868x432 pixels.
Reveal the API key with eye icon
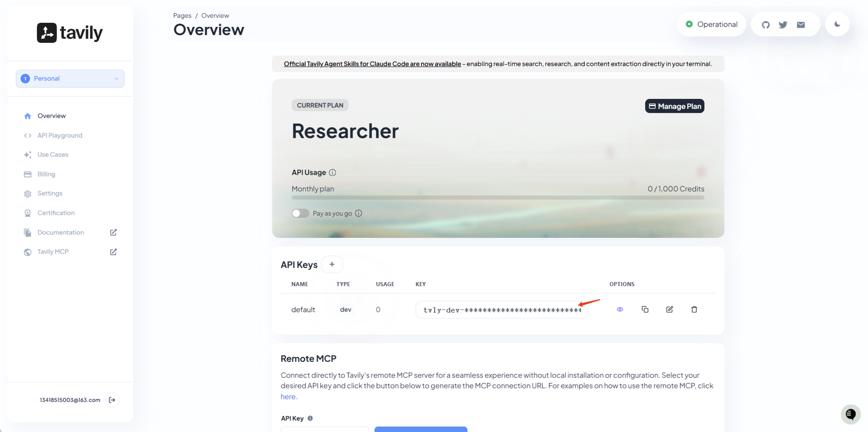click(x=620, y=309)
